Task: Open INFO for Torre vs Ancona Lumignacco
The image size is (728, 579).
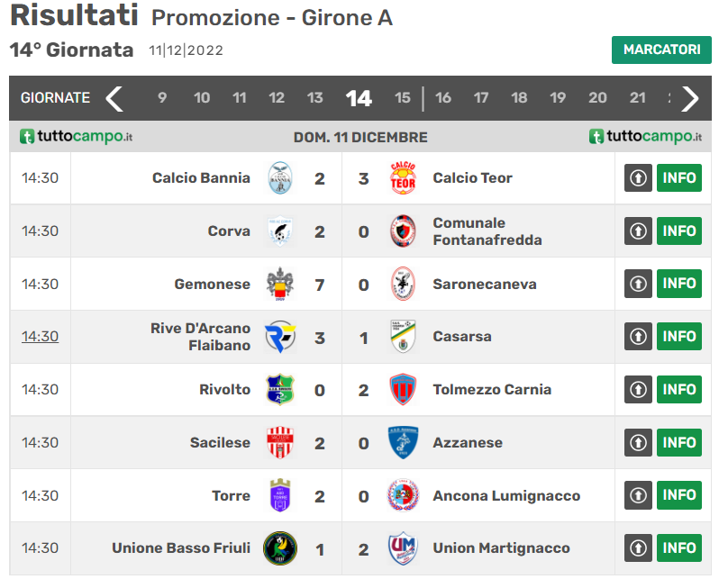Action: 679,495
